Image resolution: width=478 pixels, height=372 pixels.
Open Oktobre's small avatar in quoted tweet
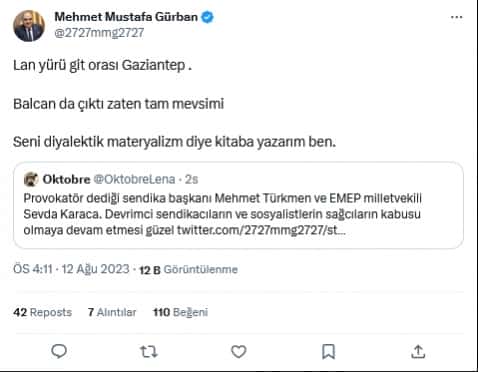(x=31, y=180)
